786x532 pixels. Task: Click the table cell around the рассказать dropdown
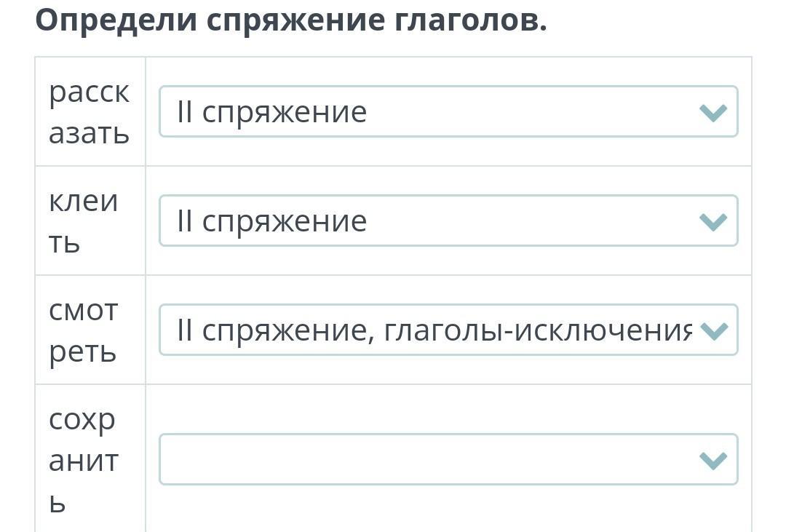[448, 111]
